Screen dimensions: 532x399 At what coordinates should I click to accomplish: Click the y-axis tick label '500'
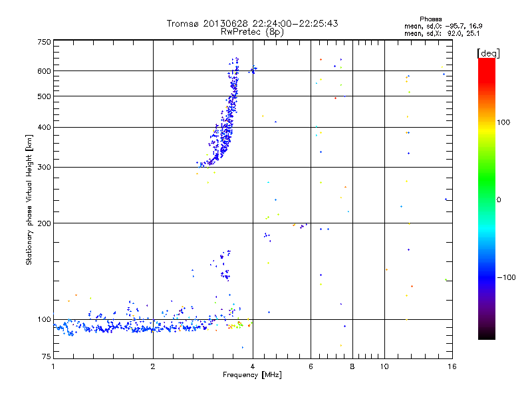pos(45,96)
